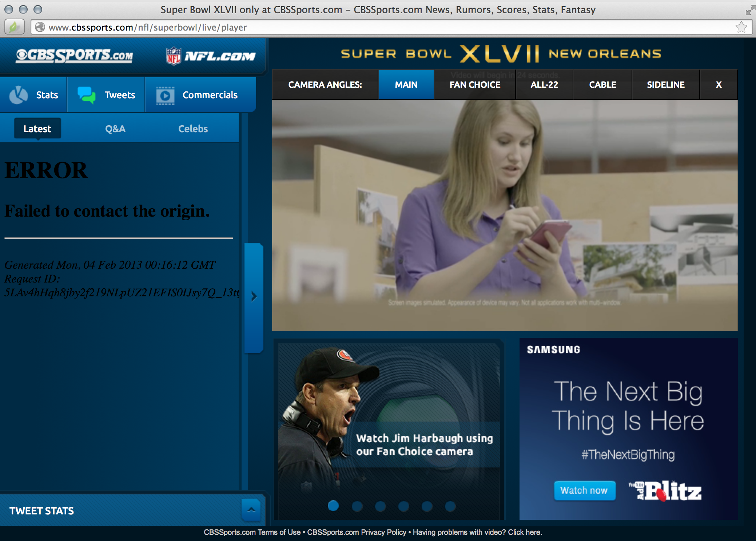Screen dimensions: 756x541
Task: Switch to SIDELINE camera angle
Action: click(x=666, y=84)
